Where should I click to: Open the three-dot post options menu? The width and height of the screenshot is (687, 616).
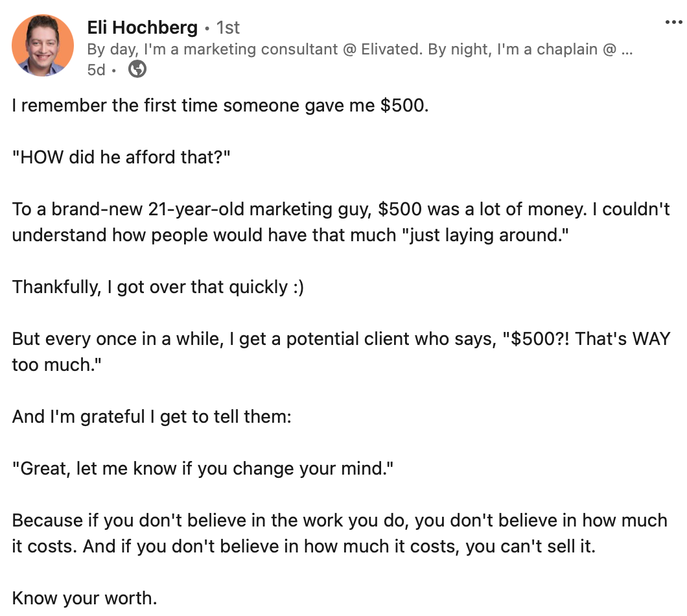click(673, 22)
